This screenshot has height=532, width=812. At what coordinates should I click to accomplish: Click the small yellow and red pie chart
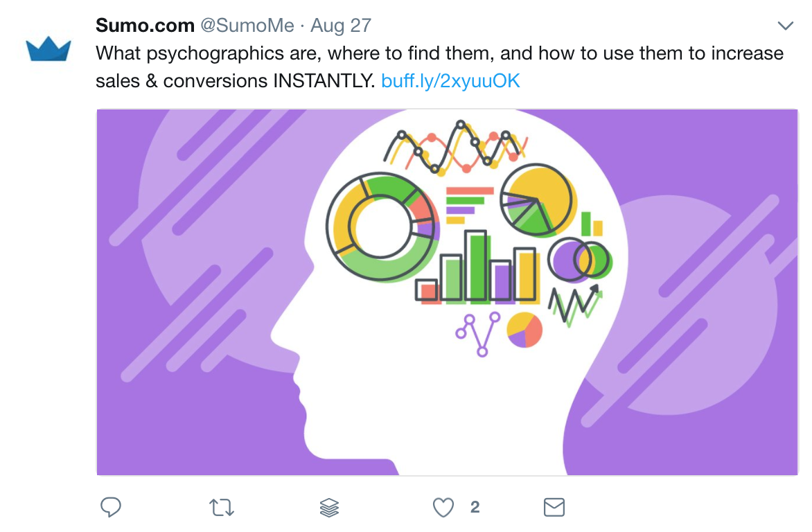[x=524, y=330]
